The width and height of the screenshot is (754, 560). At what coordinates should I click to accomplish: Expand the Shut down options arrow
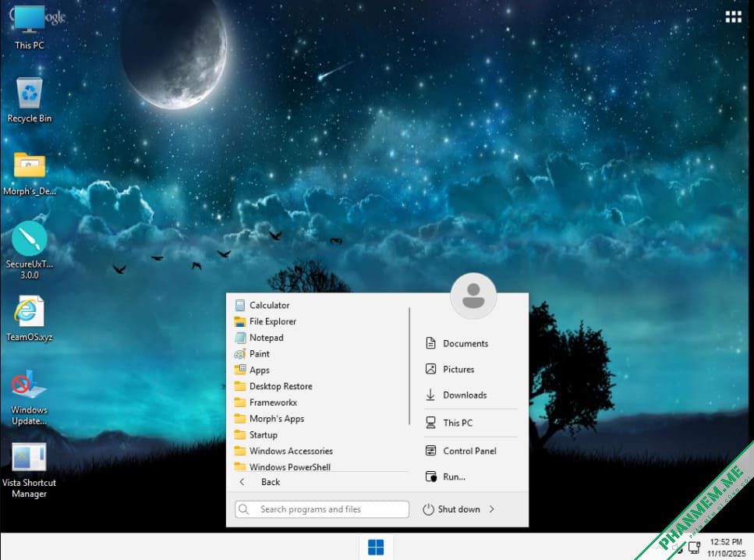pos(492,509)
